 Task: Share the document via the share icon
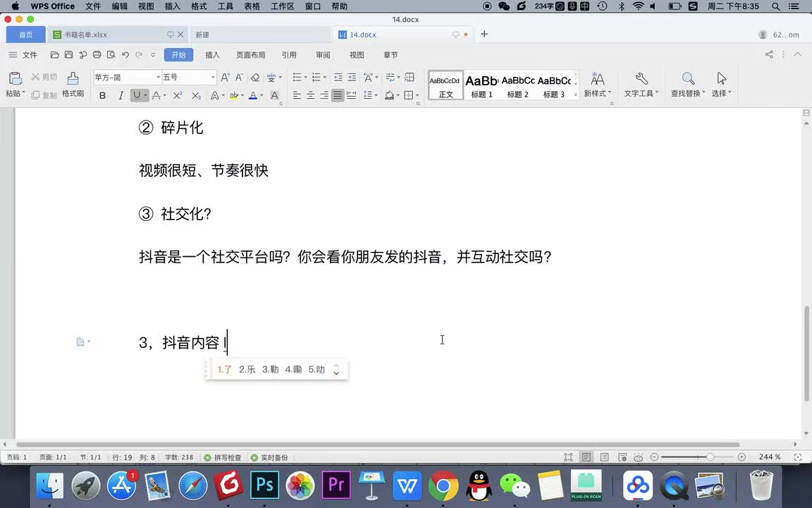point(769,54)
